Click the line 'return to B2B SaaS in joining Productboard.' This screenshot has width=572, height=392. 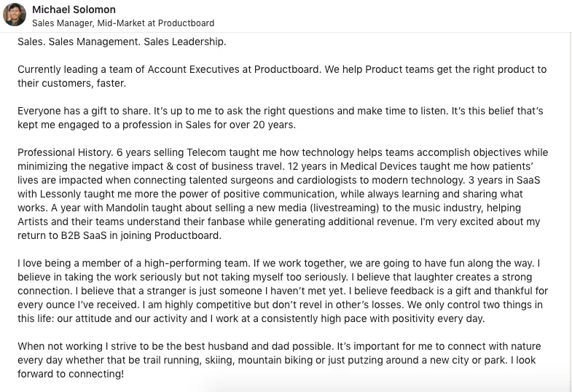click(x=120, y=235)
